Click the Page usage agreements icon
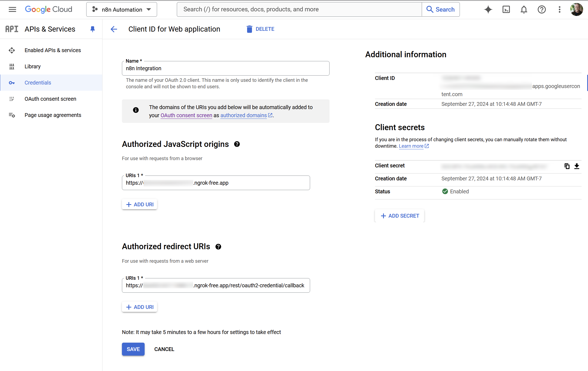Viewport: 588px width, 371px height. (x=12, y=115)
